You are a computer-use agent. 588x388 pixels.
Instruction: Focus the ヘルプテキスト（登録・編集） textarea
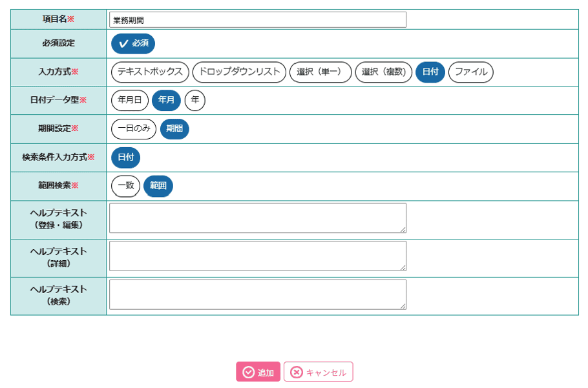(258, 218)
